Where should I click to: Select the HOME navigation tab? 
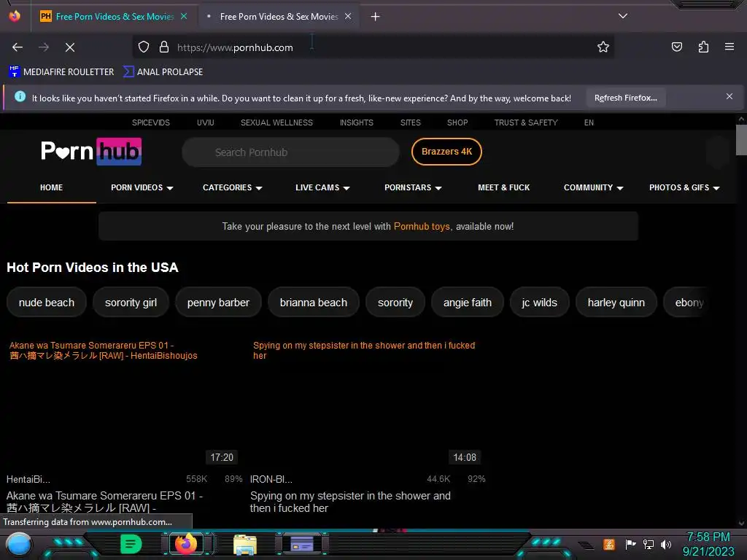click(52, 187)
